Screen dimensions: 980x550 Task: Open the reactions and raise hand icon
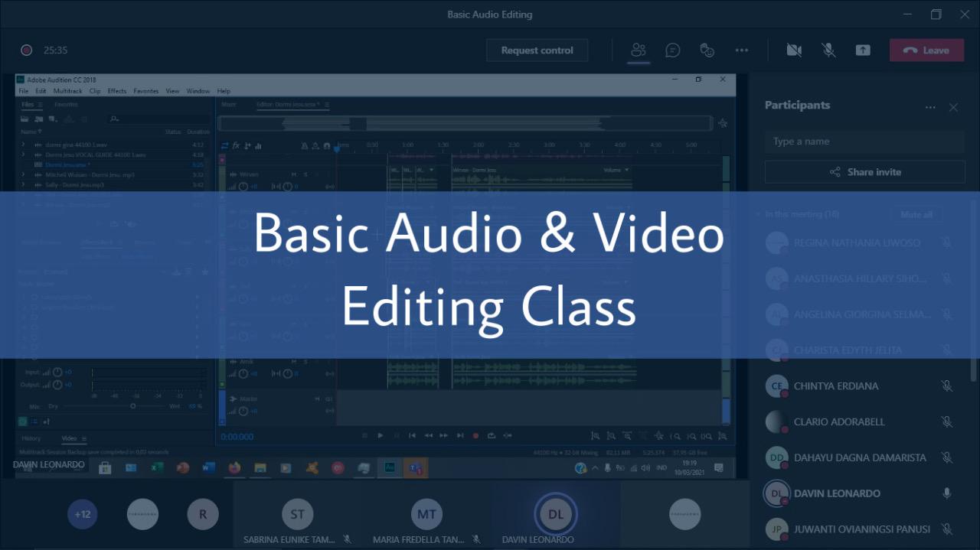tap(707, 50)
